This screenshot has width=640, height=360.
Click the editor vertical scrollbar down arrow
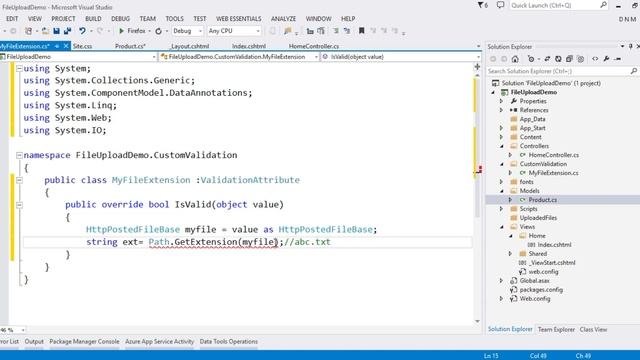tap(477, 321)
